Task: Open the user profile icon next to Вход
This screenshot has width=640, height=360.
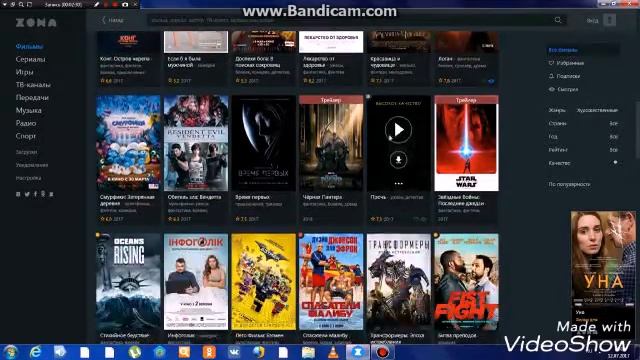Action: pyautogui.click(x=609, y=20)
